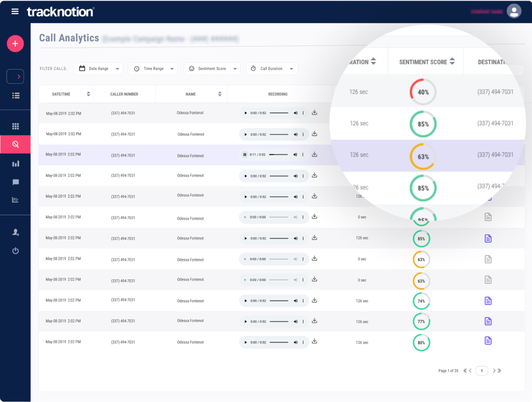Mute the audio in the first row's recording
The height and width of the screenshot is (402, 532).
coord(295,113)
